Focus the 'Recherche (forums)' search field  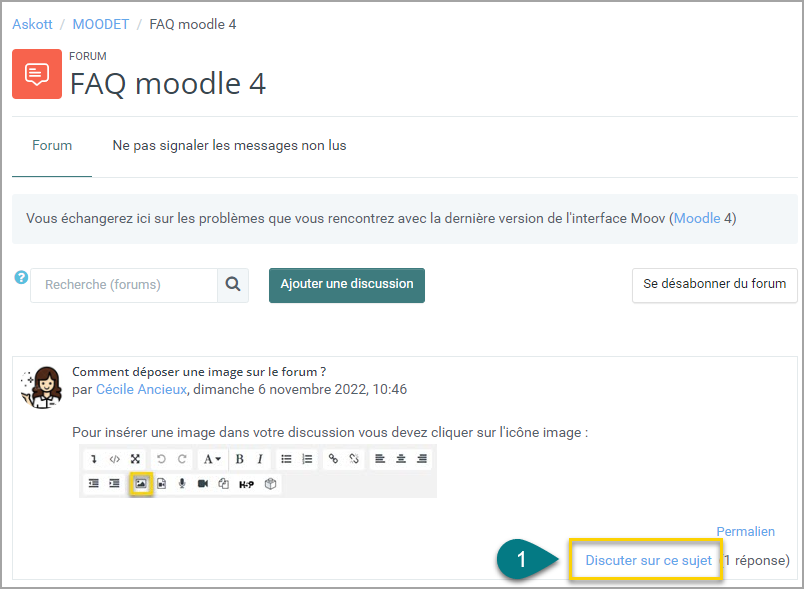[124, 285]
